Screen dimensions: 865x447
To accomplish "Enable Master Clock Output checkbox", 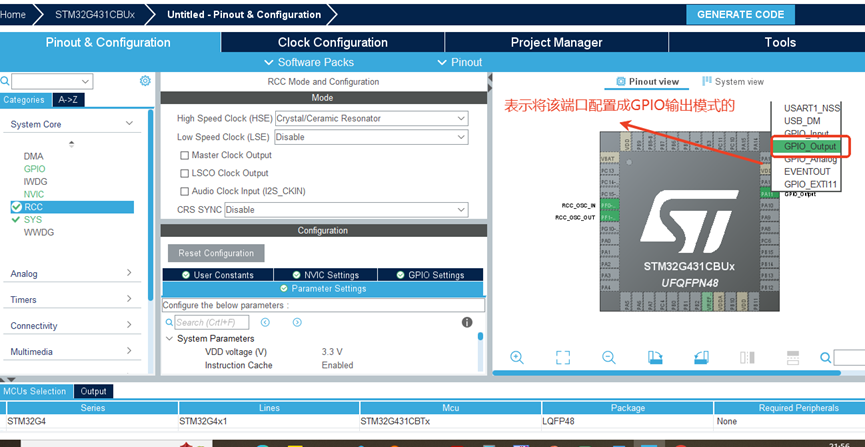I will [185, 155].
